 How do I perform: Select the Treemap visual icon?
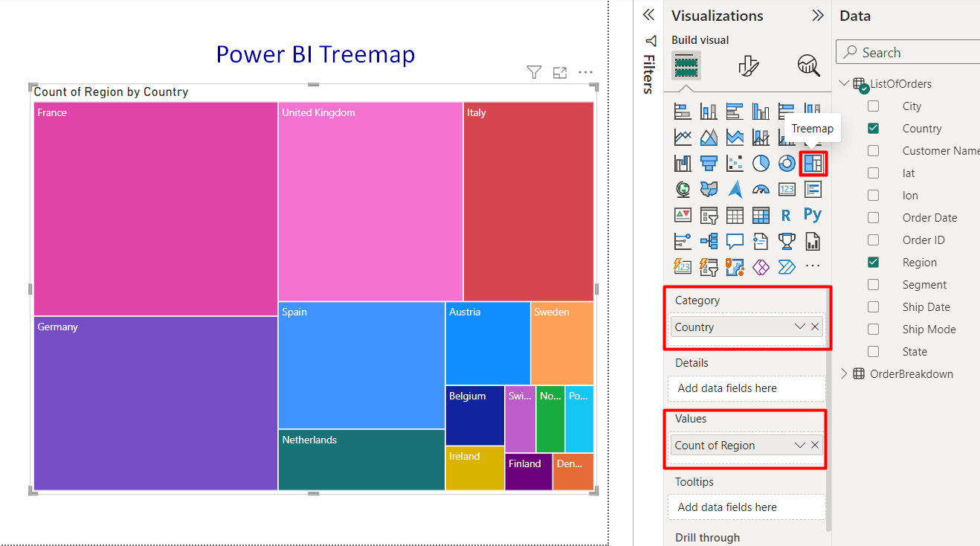point(812,163)
